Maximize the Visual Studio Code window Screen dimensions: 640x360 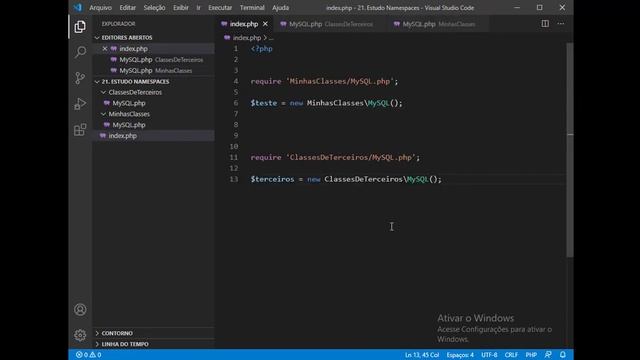coord(540,7)
